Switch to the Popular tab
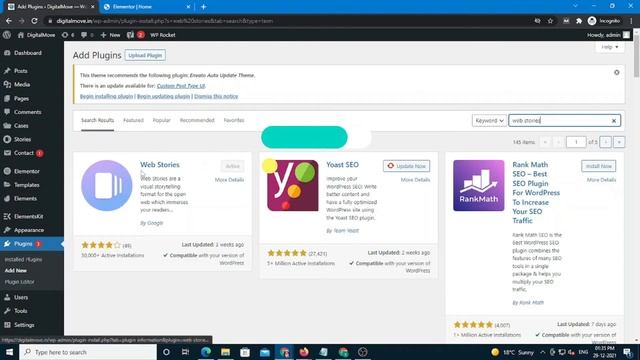The height and width of the screenshot is (360, 640). pos(162,120)
